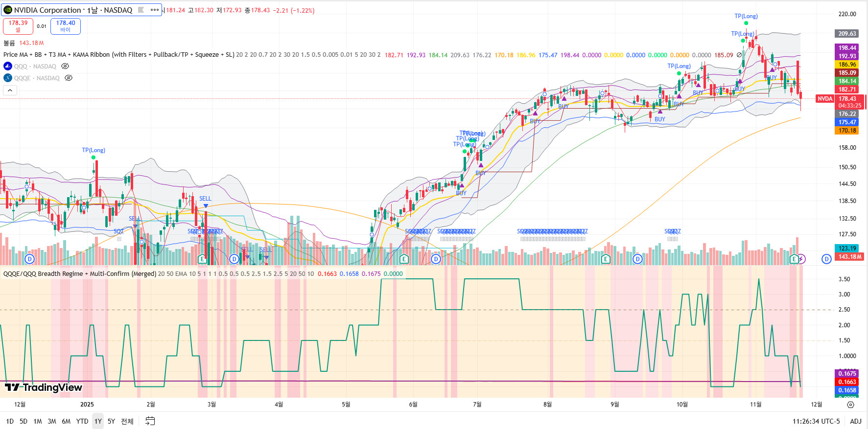
Task: Click the purple 0.1675 indicator scale label
Action: click(847, 374)
